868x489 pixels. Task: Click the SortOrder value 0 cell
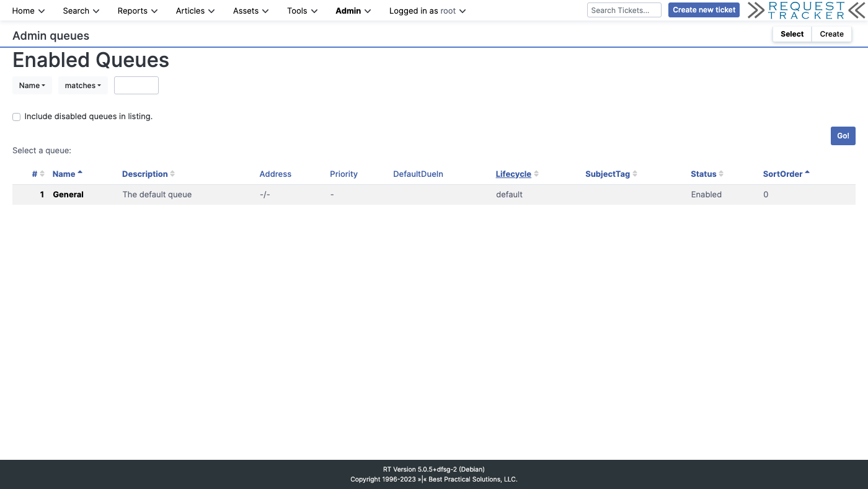[766, 194]
